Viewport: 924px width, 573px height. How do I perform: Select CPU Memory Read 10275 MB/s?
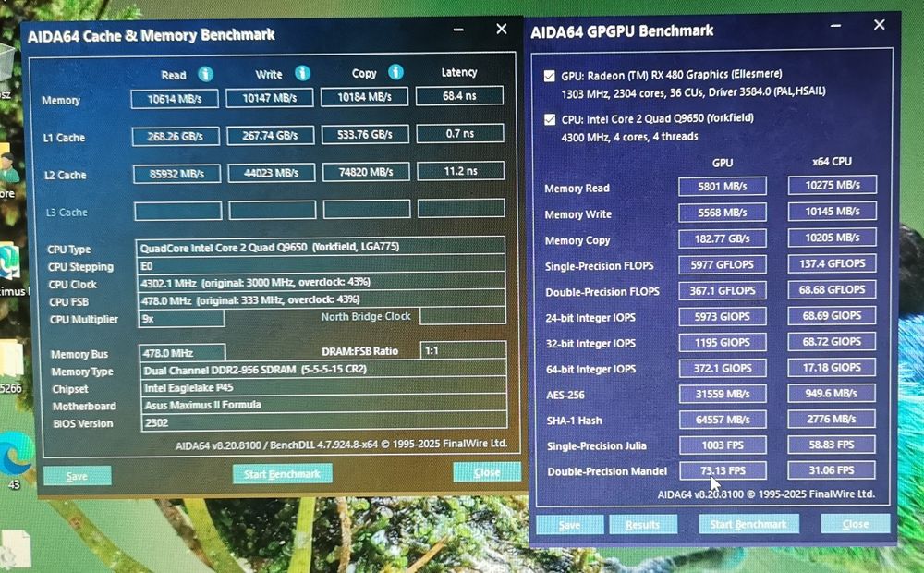pyautogui.click(x=833, y=185)
